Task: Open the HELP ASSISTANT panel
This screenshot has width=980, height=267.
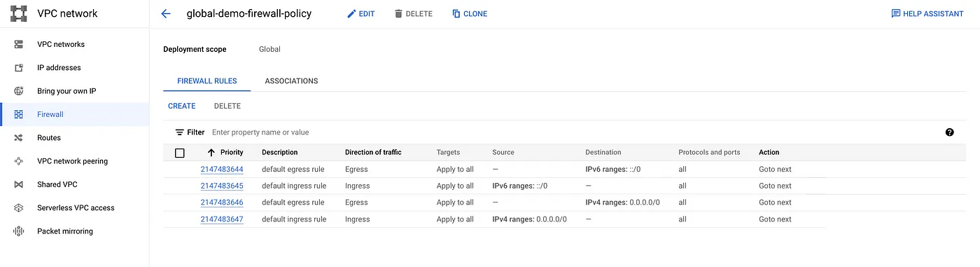Action: (927, 14)
